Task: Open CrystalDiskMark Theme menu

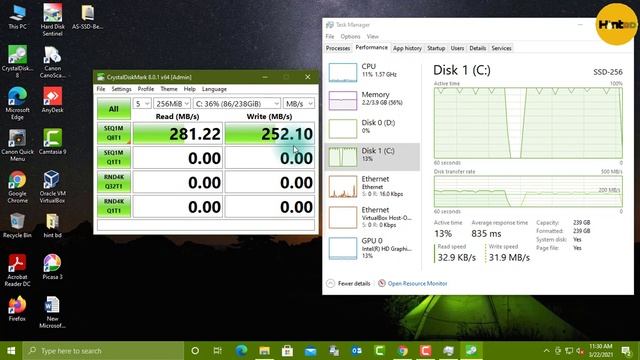Action: 169,89
